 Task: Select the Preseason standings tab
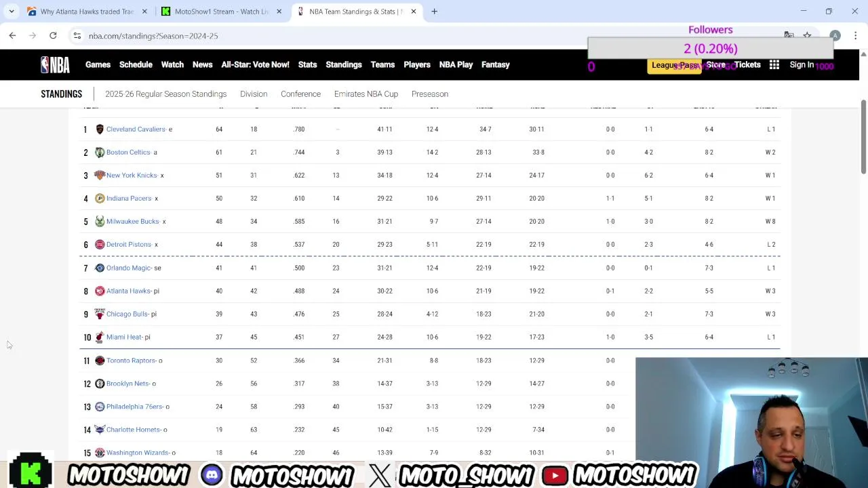(430, 94)
